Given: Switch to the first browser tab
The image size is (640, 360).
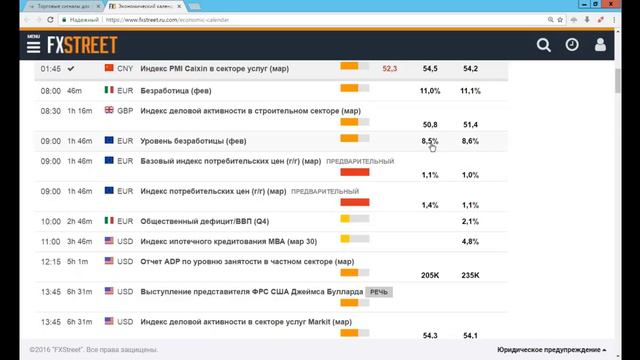Looking at the screenshot, I should point(63,7).
